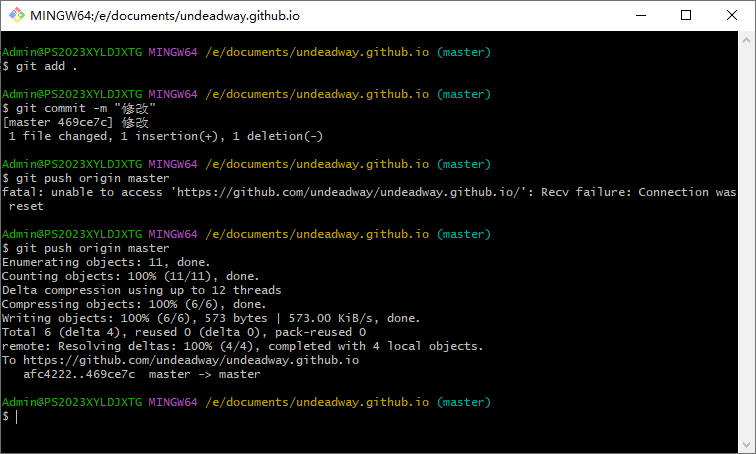Maximize the MINGW64 terminal window
Viewport: 756px width, 454px height.
(x=686, y=15)
